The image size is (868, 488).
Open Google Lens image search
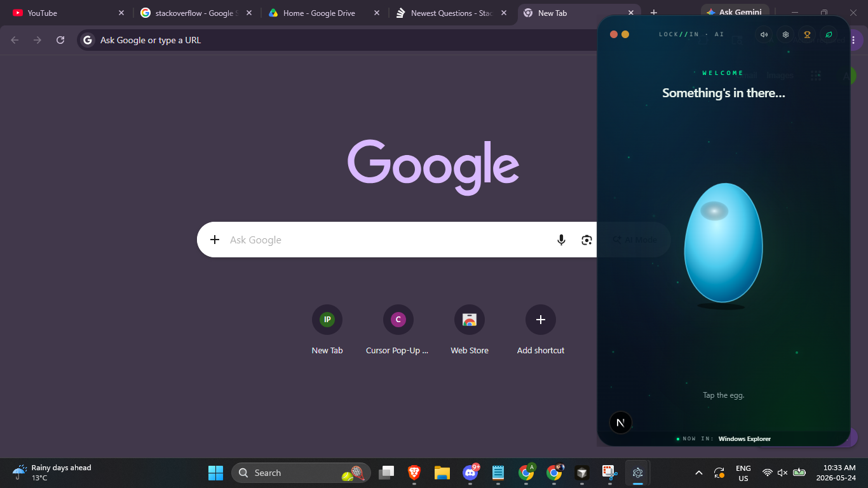point(587,240)
